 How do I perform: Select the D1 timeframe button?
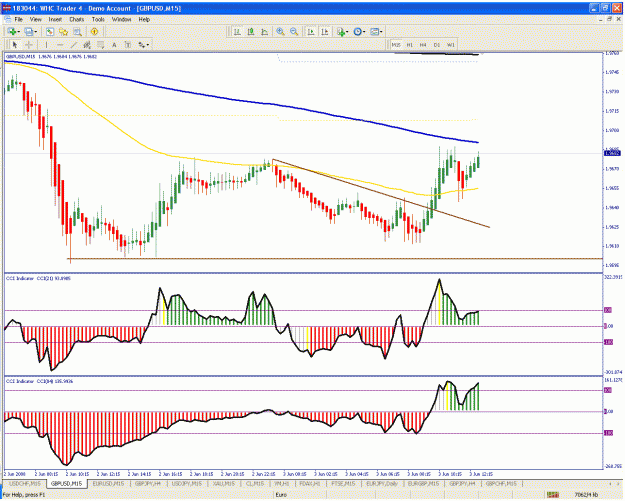pos(437,45)
